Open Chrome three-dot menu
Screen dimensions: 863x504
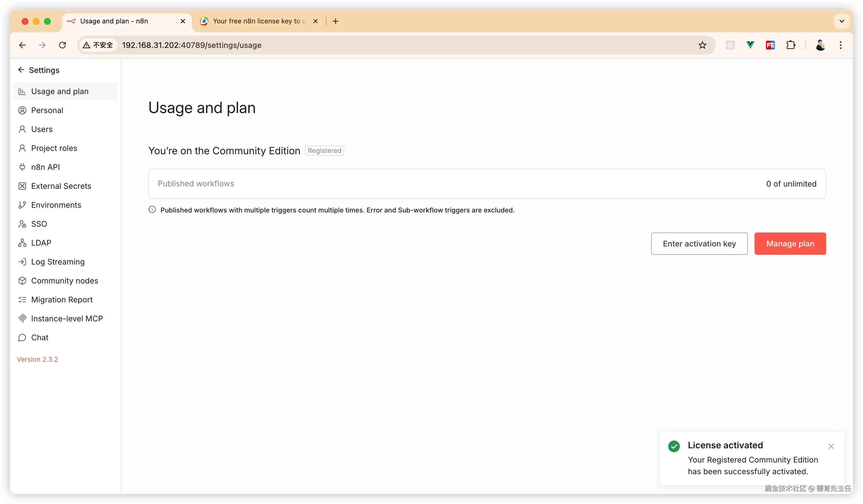coord(840,45)
